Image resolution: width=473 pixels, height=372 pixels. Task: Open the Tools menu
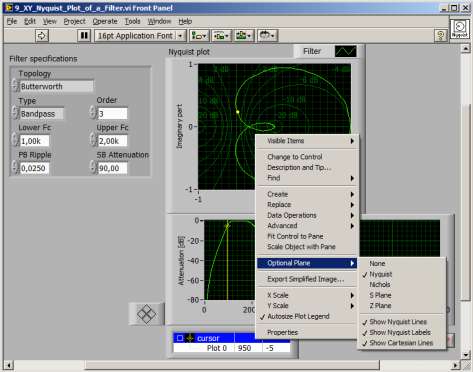point(132,21)
